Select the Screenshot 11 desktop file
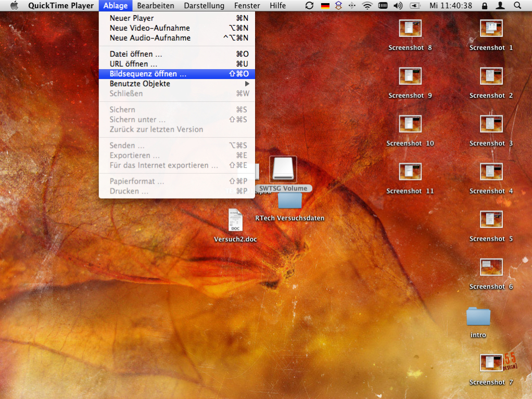The width and height of the screenshot is (532, 399). coord(410,172)
